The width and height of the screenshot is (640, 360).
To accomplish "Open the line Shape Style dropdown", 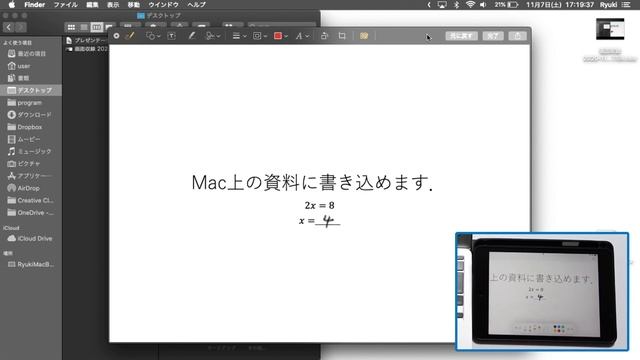I will (239, 36).
